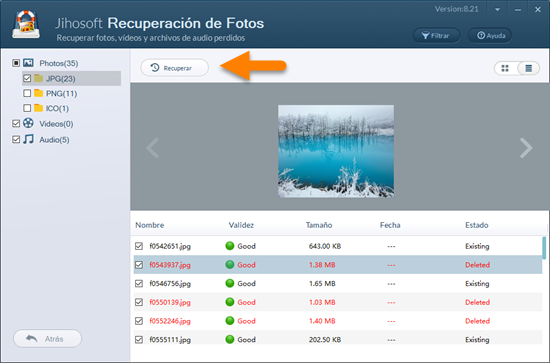Sort by Estado column header
Screen dimensions: 550x363
click(x=477, y=225)
